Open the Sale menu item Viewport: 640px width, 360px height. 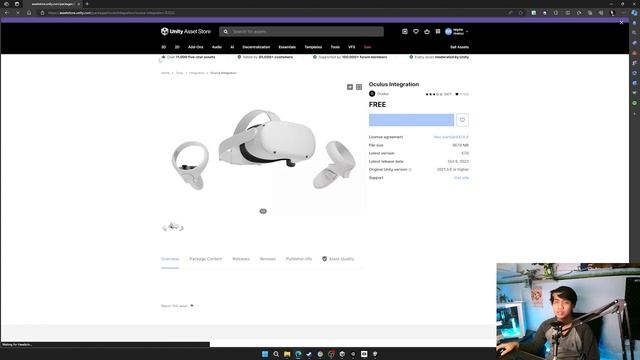point(367,47)
